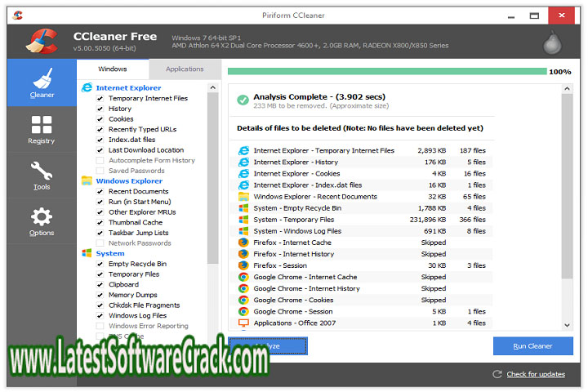Collapse the Windows Explorer category header
This screenshot has width=588, height=392.
[x=129, y=180]
